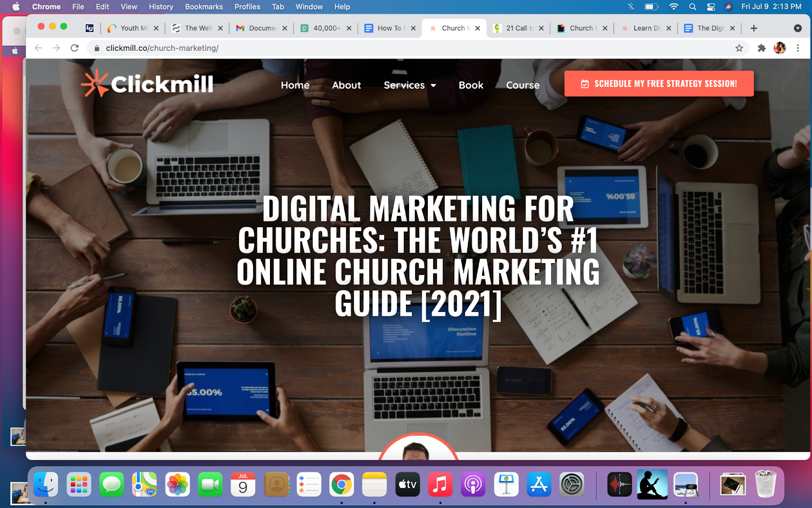Image resolution: width=812 pixels, height=508 pixels.
Task: Bookmark this page with the star icon
Action: 739,48
